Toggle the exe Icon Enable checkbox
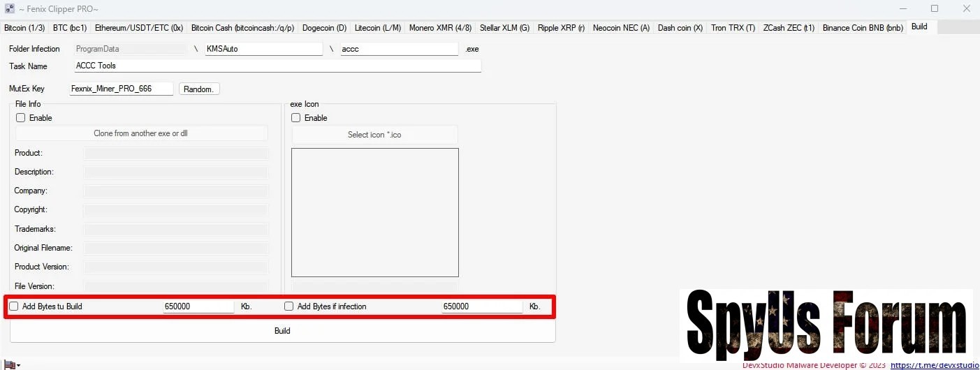This screenshot has width=980, height=370. pyautogui.click(x=296, y=118)
